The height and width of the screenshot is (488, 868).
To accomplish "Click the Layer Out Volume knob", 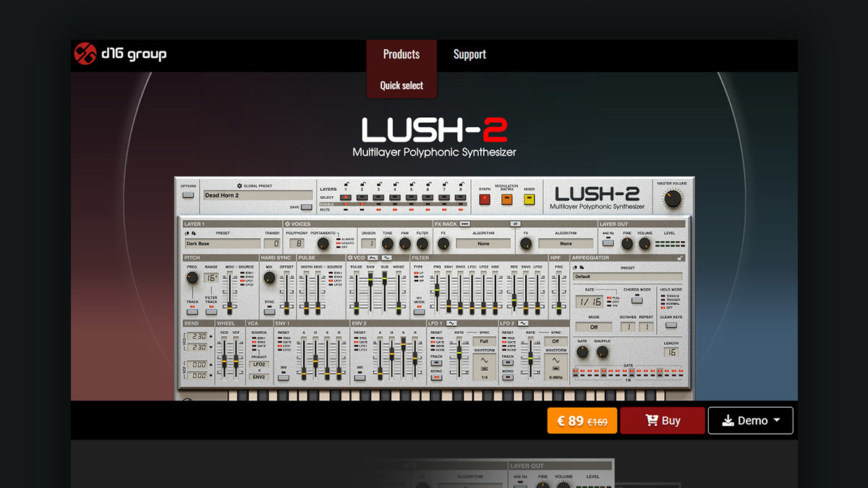I will [x=644, y=244].
